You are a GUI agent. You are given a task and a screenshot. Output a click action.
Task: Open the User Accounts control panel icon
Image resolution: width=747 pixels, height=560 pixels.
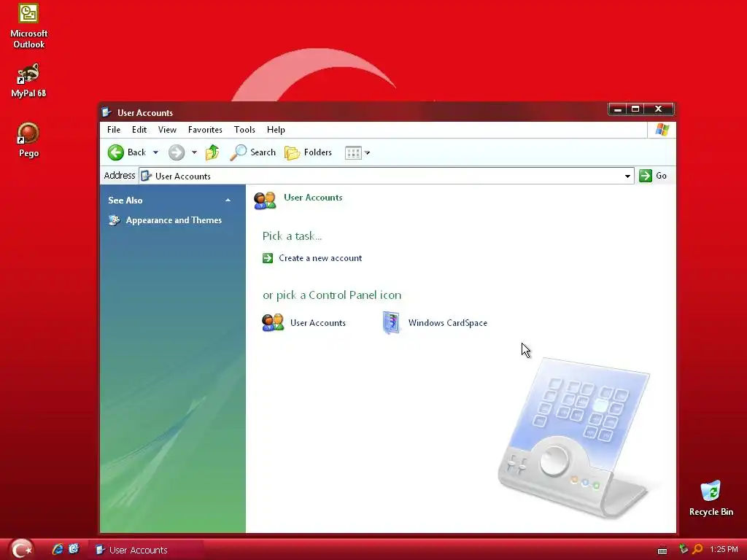[x=273, y=322]
